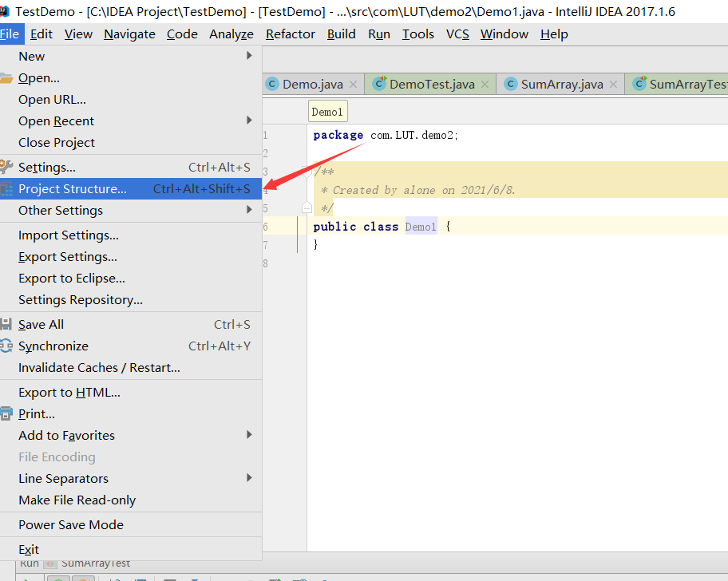Expand the Line Separators submenu

131,478
